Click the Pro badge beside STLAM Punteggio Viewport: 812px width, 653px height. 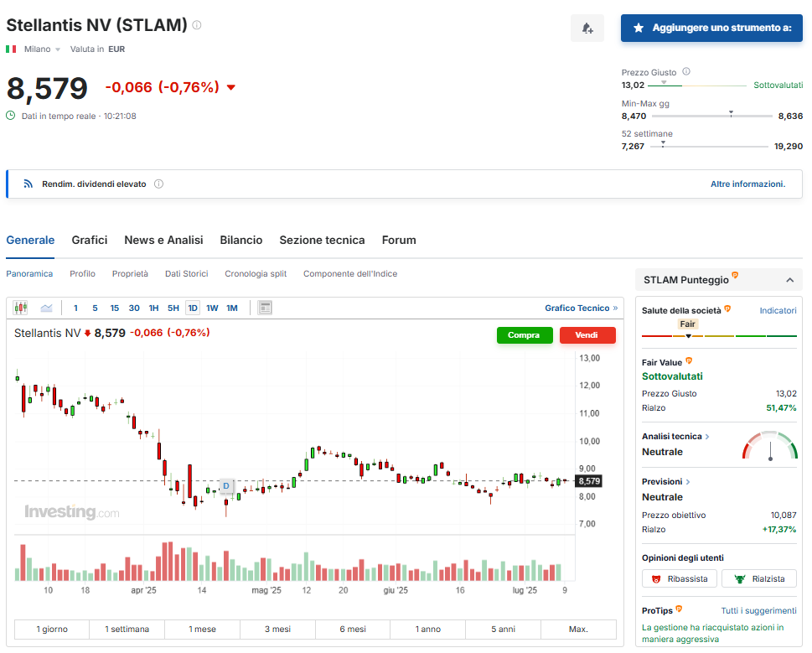point(735,275)
